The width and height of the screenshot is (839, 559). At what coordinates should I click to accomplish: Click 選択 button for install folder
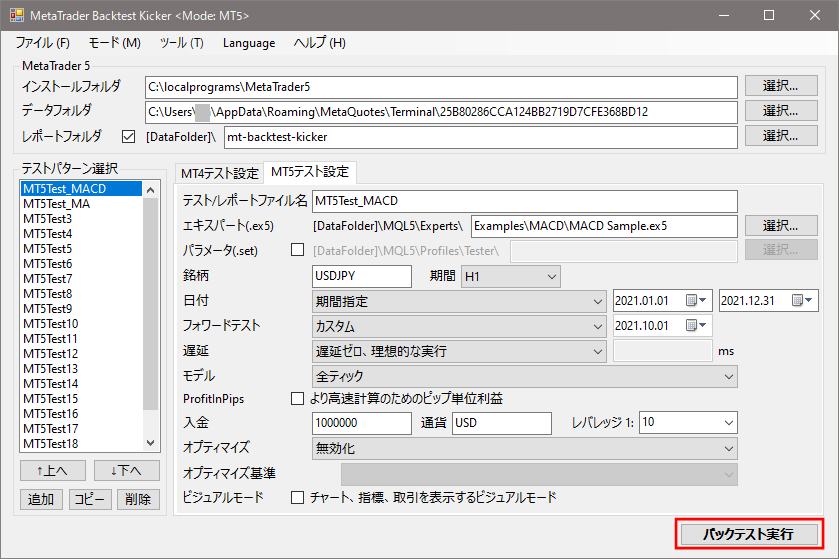pyautogui.click(x=781, y=86)
